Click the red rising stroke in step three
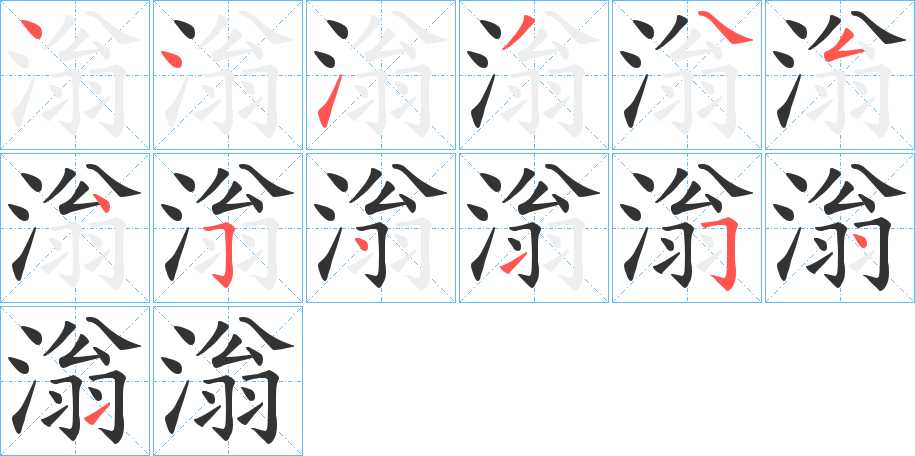The height and width of the screenshot is (456, 915). tap(330, 101)
